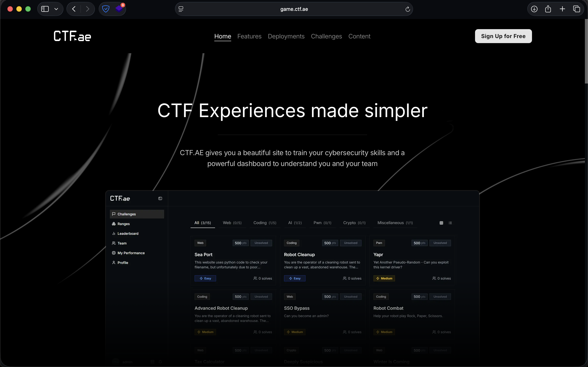Click the Share icon in browser toolbar
The width and height of the screenshot is (588, 367).
(x=548, y=9)
